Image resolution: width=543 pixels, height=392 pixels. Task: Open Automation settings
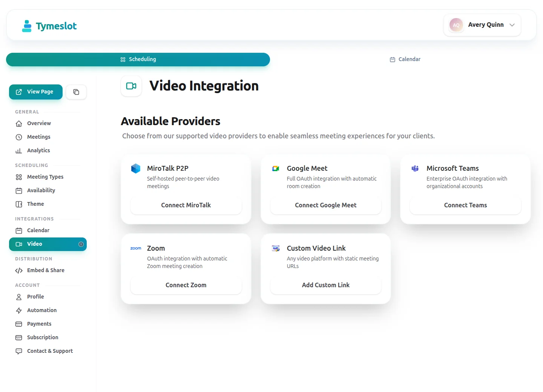[x=48, y=310]
